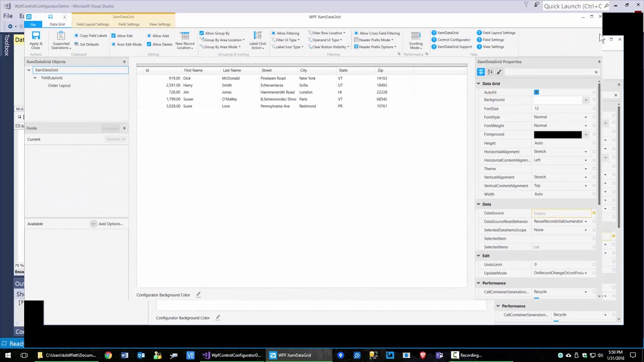Open Chrome from the taskbar
This screenshot has width=644, height=362.
click(108, 355)
